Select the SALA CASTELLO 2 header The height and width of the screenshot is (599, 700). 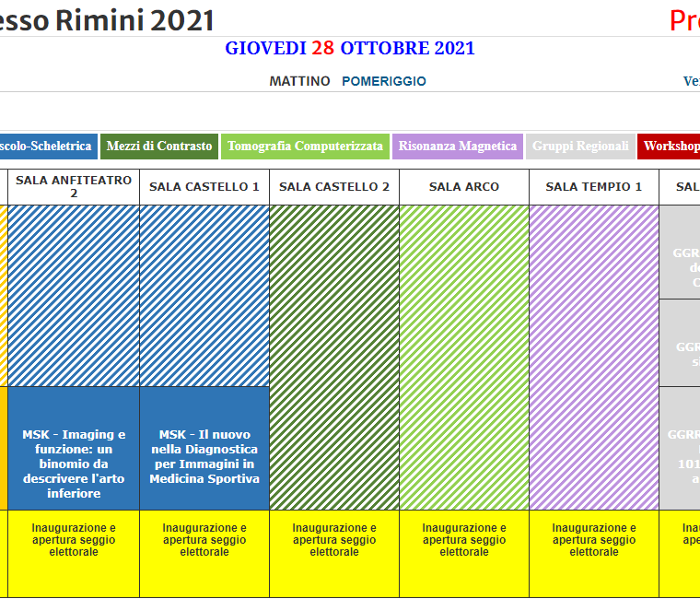334,186
